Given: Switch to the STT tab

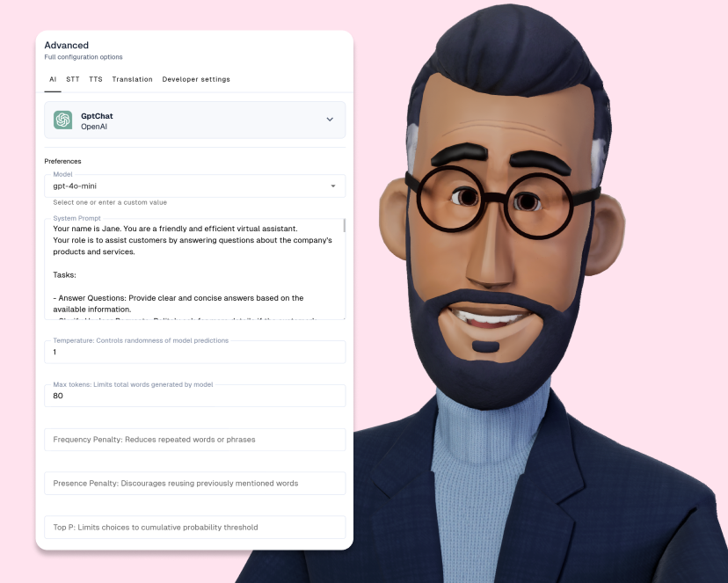Looking at the screenshot, I should click(x=73, y=79).
